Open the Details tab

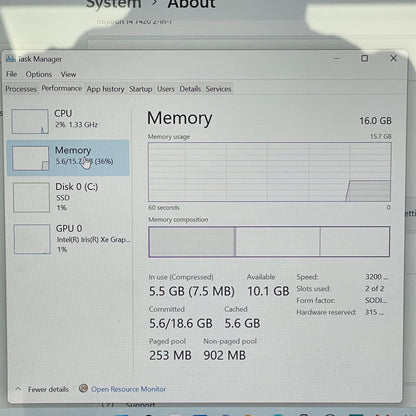(x=190, y=89)
